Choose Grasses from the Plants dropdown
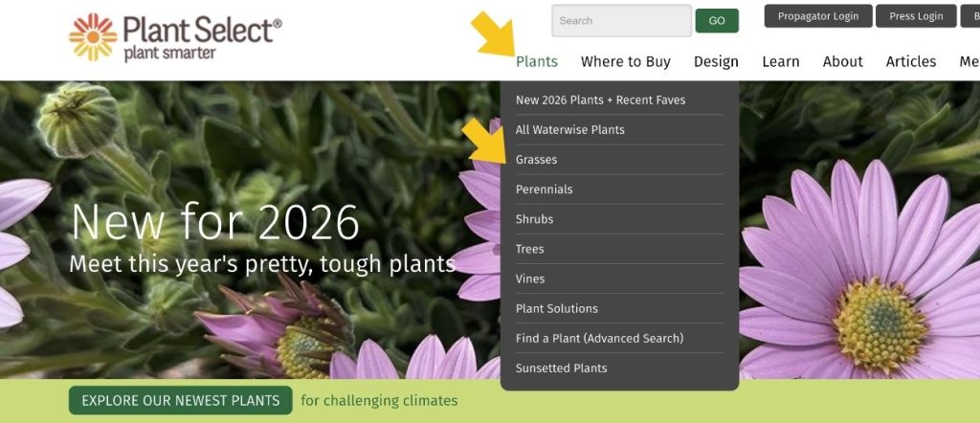 (536, 160)
